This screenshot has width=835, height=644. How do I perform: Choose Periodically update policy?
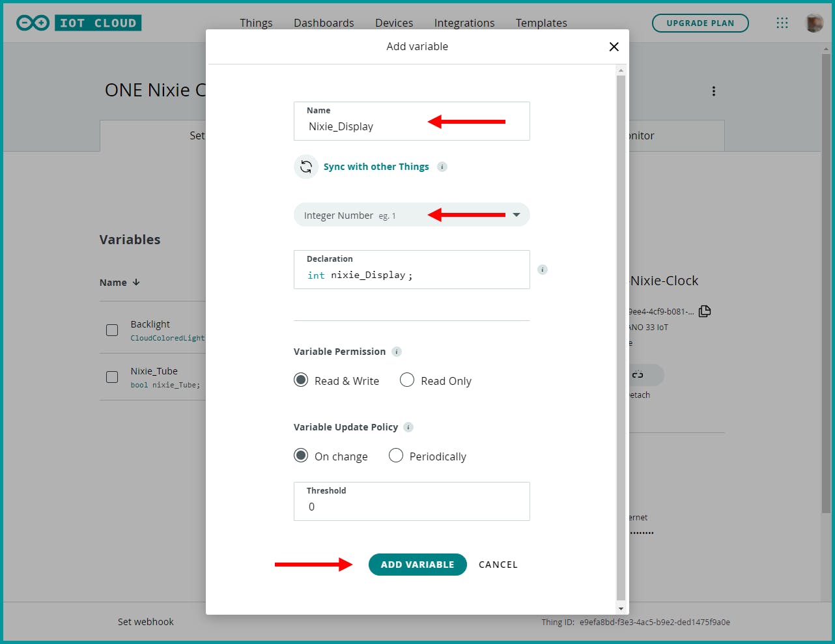click(x=396, y=455)
